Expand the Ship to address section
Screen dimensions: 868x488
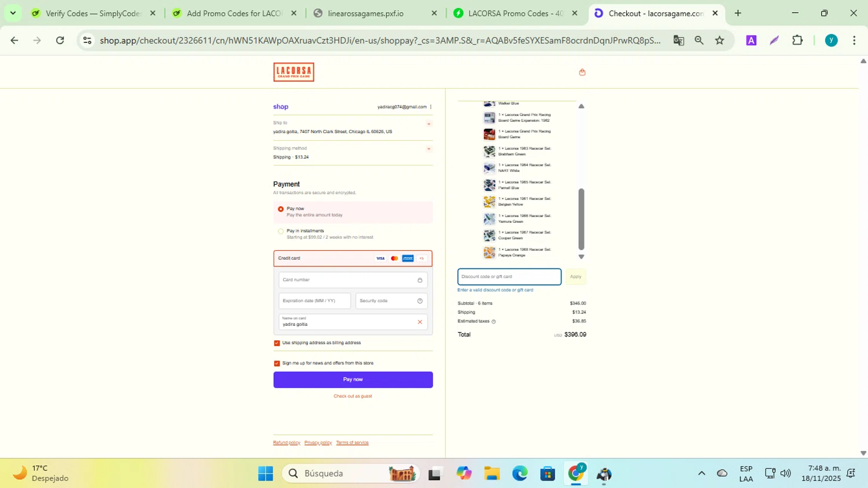pos(429,124)
